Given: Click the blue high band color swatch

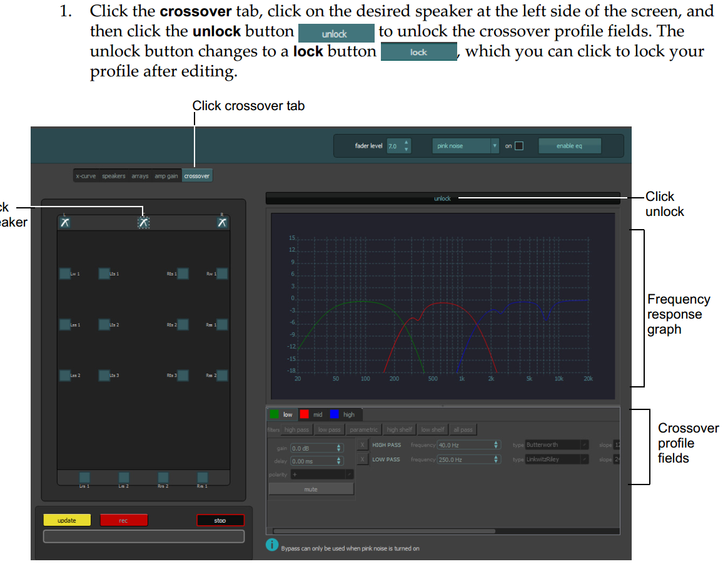Looking at the screenshot, I should click(334, 414).
